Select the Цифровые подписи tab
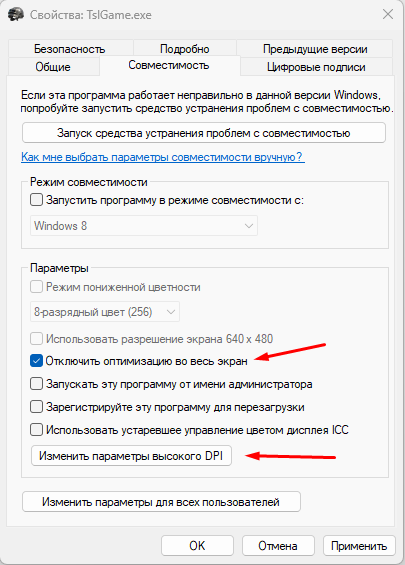The image size is (405, 565). click(x=316, y=67)
